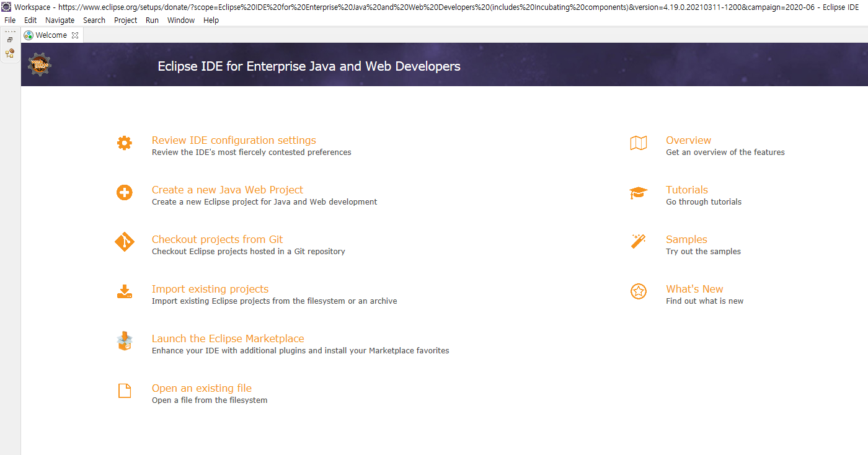Click the Restore button in the left trim stack
Viewport: 868px width, 455px height.
point(10,40)
